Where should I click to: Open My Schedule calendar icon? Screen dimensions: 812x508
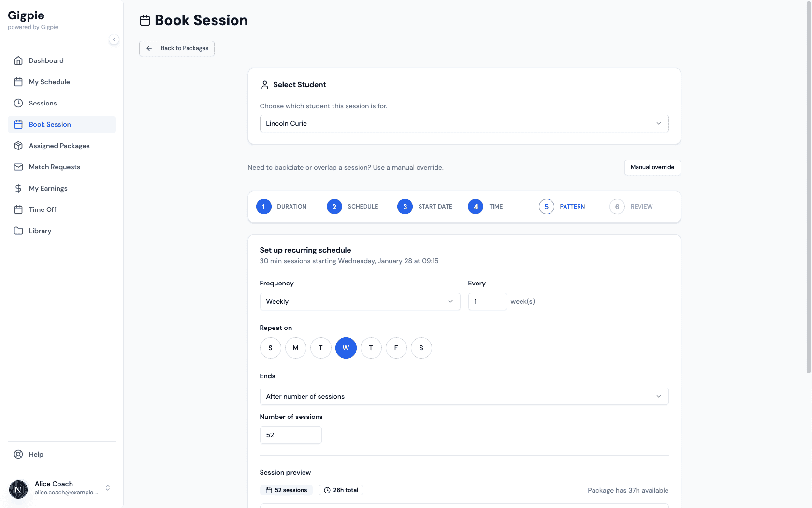18,82
